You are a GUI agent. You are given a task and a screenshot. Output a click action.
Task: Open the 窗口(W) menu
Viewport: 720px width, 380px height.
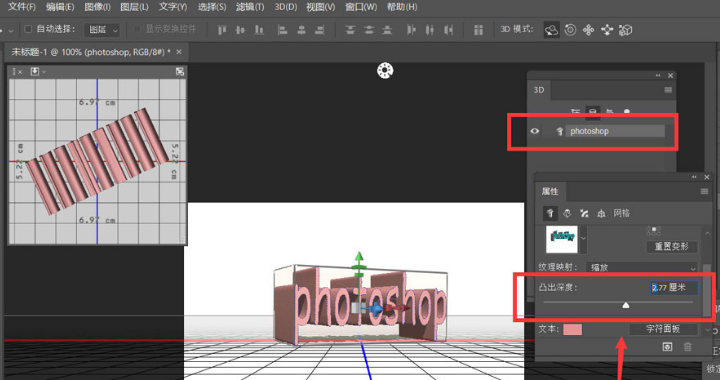tap(361, 7)
